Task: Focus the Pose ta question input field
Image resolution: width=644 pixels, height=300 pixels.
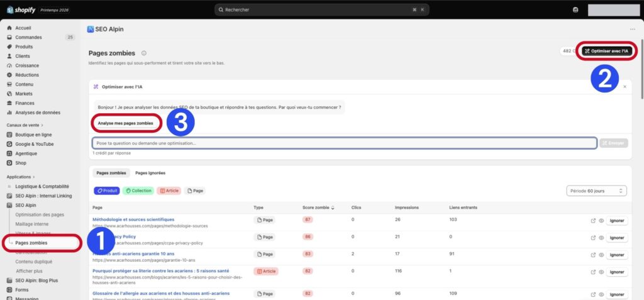Action: [344, 143]
